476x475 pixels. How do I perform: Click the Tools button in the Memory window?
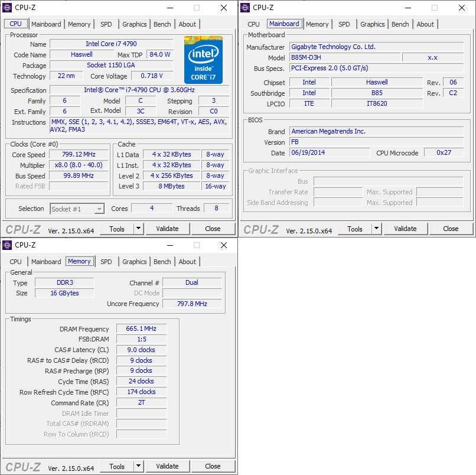(x=117, y=466)
